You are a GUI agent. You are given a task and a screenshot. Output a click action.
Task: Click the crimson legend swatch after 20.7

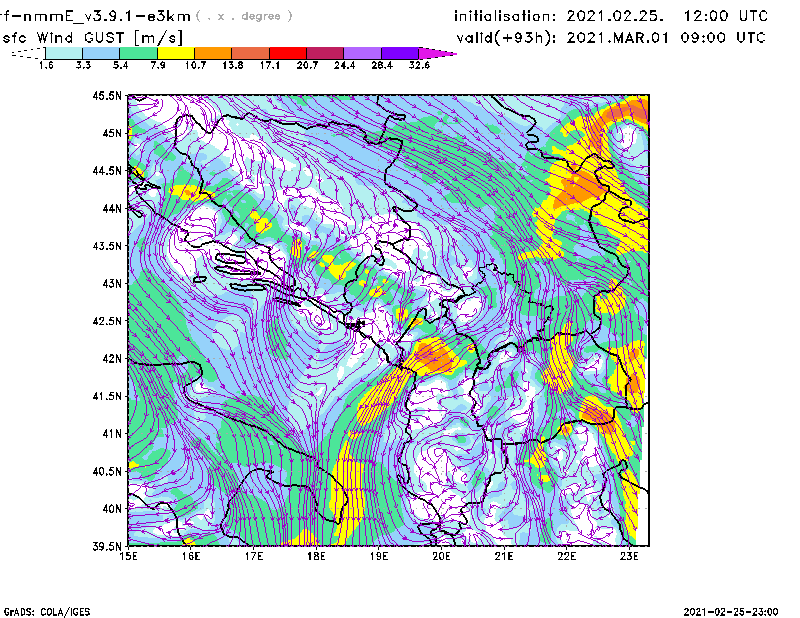325,53
